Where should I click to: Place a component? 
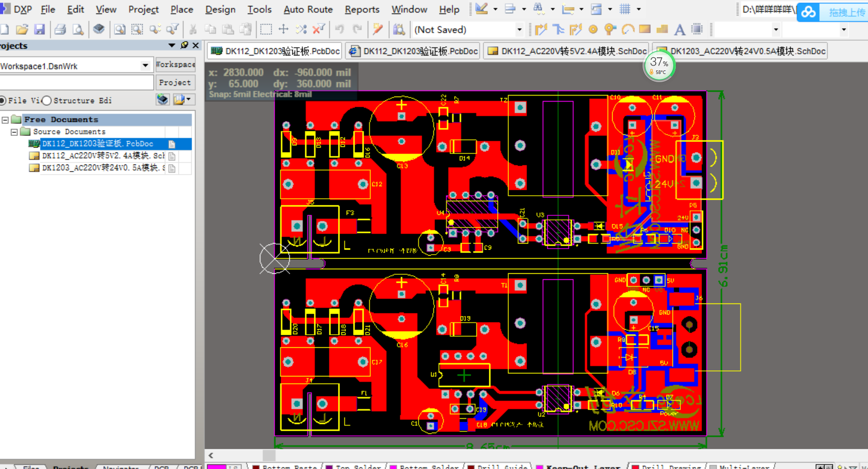pos(697,30)
